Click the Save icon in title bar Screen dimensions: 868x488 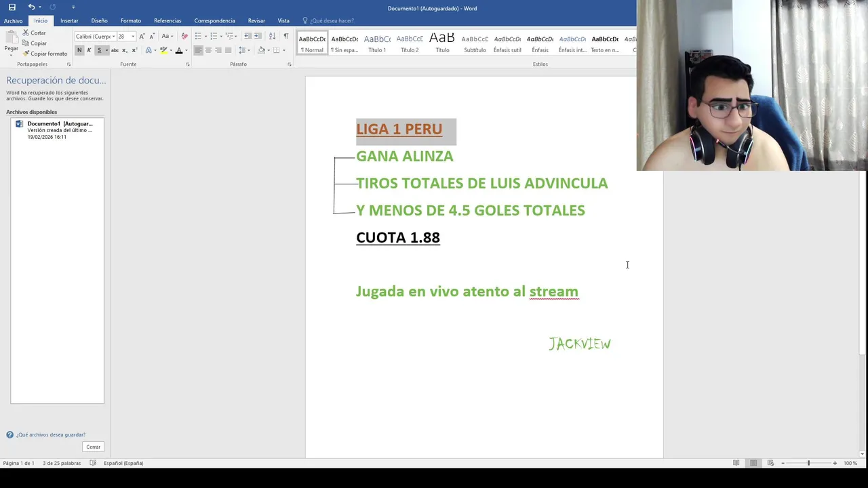tap(12, 7)
